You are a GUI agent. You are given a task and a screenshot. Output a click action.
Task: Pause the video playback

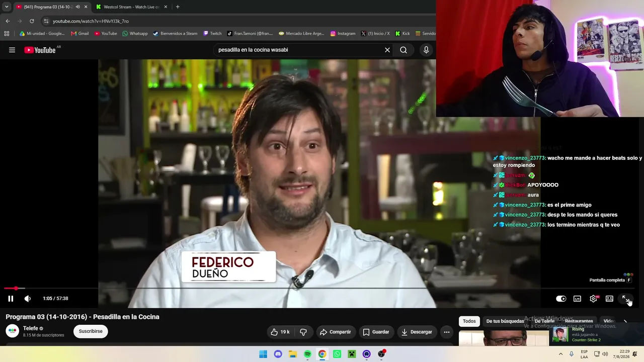tap(11, 299)
